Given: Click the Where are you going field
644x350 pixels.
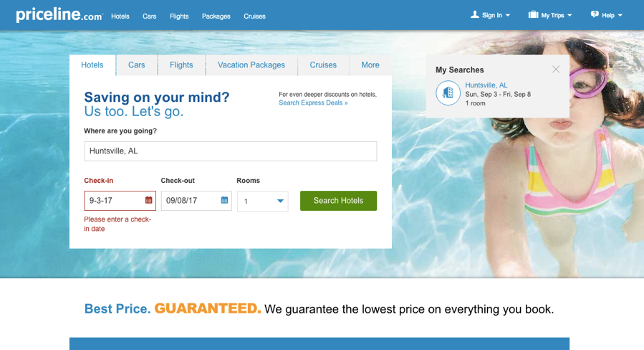Looking at the screenshot, I should 231,151.
